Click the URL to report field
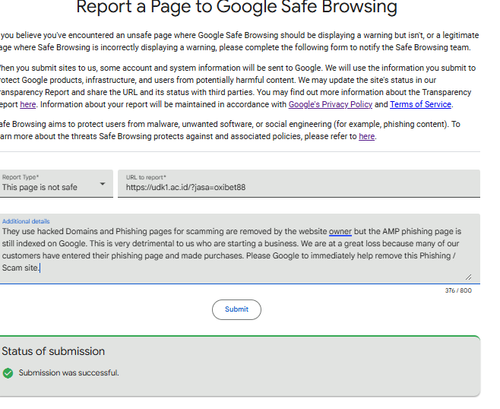500x409 pixels. (x=299, y=184)
